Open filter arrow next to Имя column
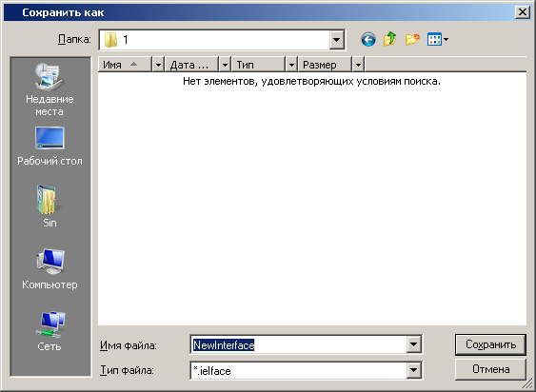 [158, 65]
